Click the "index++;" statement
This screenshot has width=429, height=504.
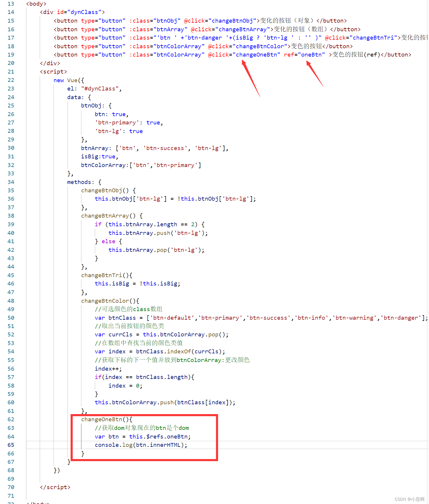click(108, 369)
